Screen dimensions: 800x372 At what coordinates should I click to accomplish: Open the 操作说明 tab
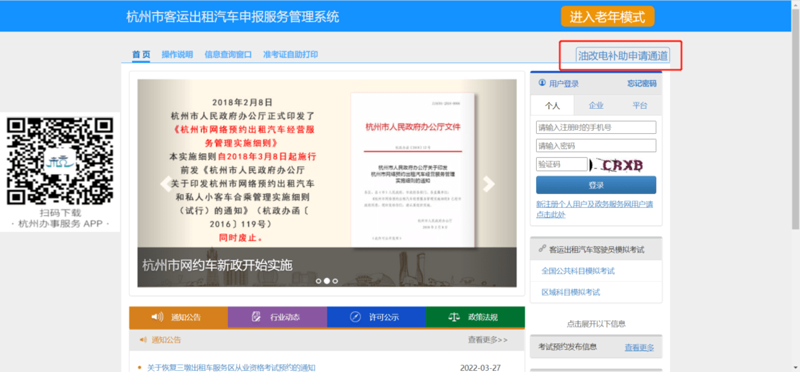coord(177,55)
